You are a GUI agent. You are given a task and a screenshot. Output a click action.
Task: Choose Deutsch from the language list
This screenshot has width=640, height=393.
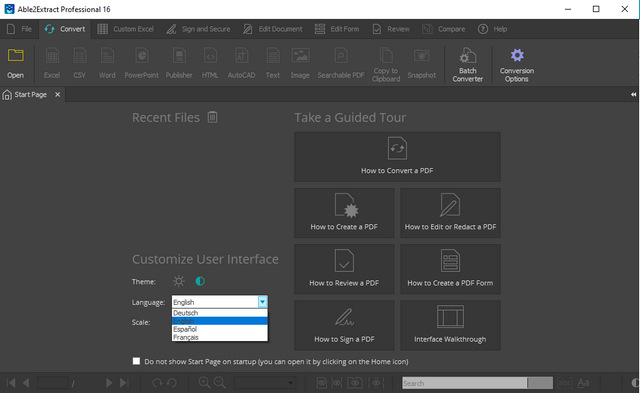pos(220,313)
